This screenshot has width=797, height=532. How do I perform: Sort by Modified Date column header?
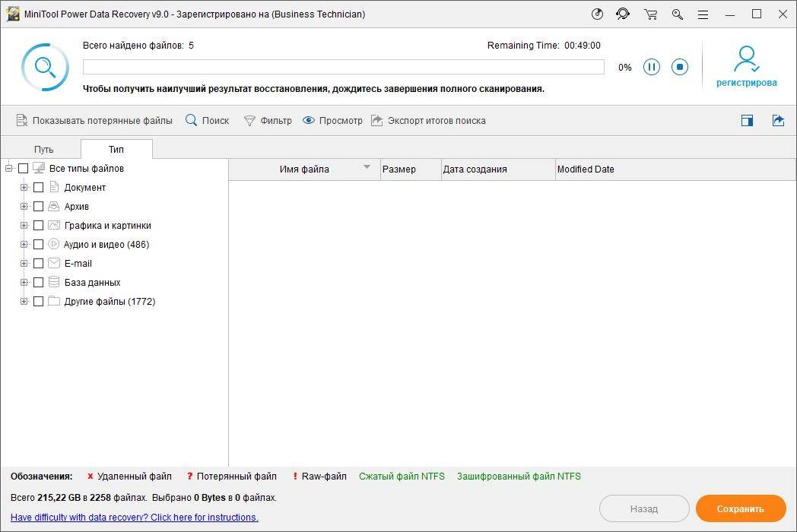[675, 169]
